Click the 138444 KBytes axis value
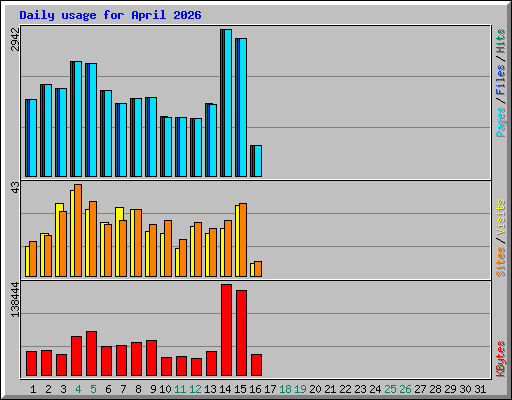 15,300
